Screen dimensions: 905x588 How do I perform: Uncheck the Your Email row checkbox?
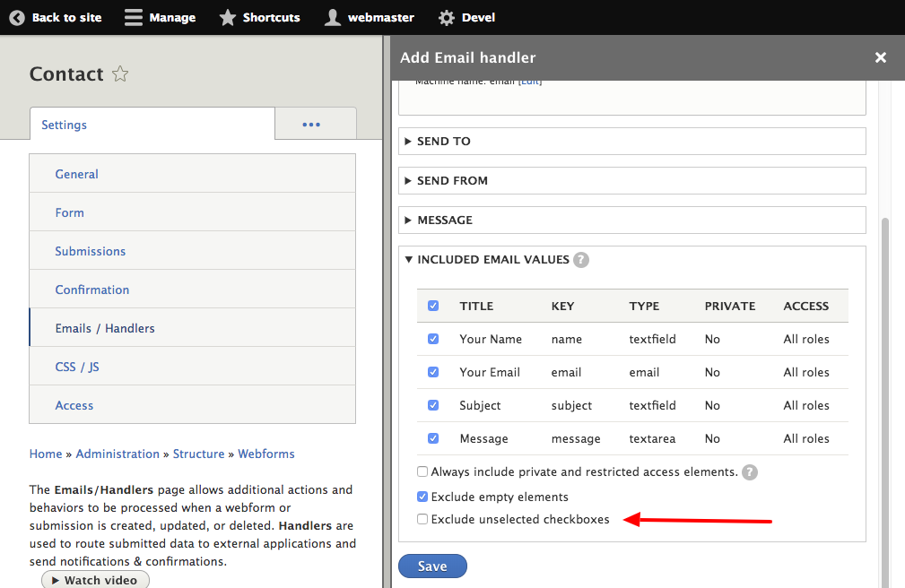tap(433, 372)
